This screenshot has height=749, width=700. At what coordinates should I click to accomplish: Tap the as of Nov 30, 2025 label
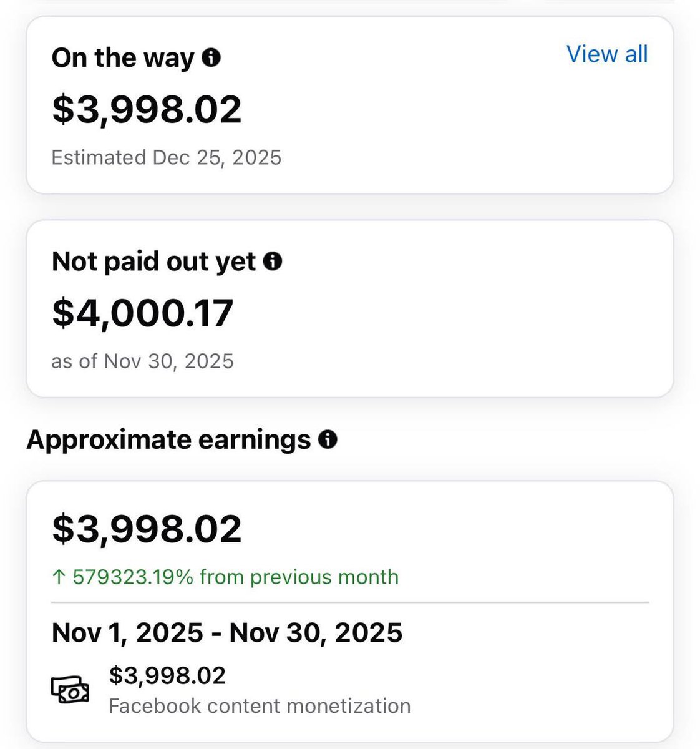142,361
